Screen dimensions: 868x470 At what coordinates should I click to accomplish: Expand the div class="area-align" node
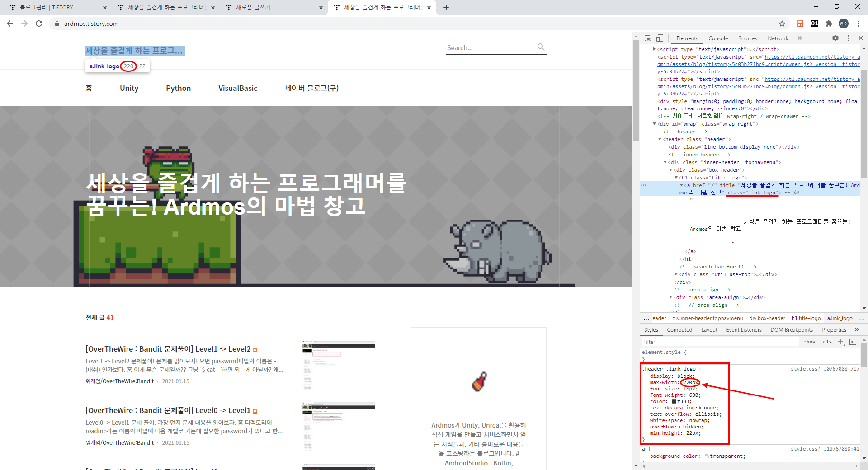coord(670,297)
